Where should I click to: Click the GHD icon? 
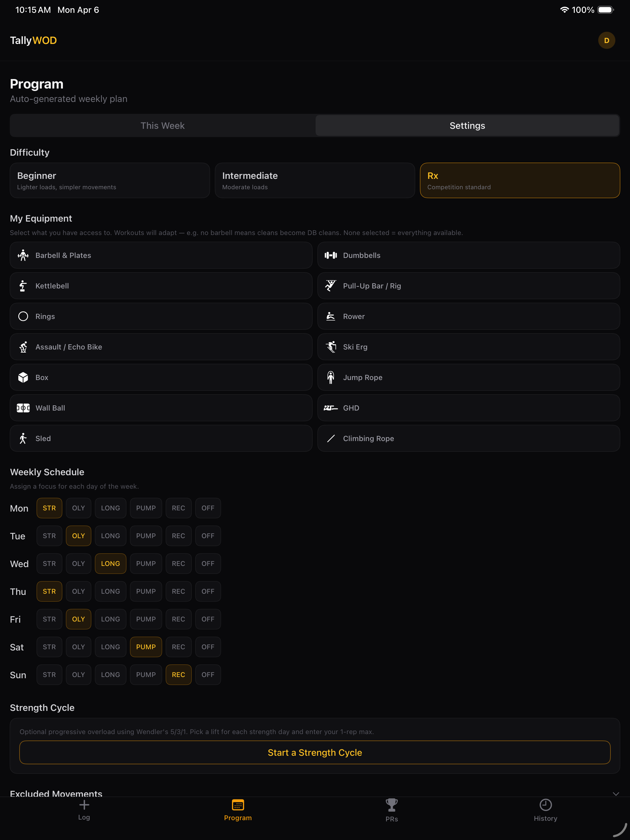(331, 408)
